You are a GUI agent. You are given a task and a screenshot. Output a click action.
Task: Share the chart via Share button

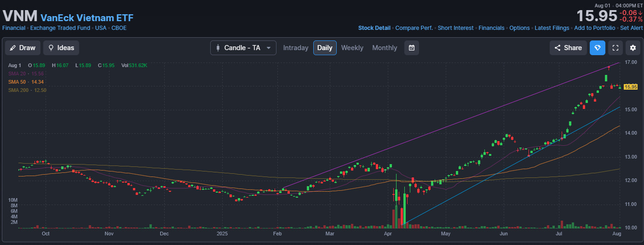point(568,48)
